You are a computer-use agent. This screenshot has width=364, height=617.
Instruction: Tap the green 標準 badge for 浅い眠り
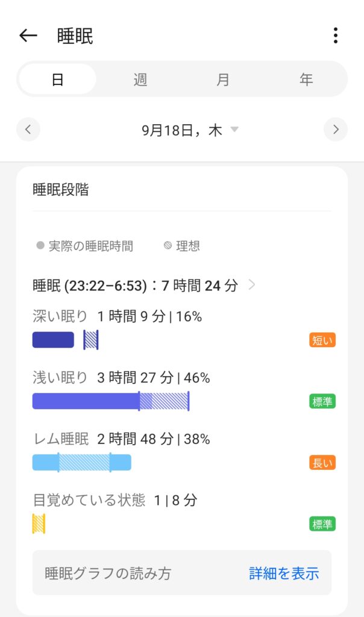(322, 401)
